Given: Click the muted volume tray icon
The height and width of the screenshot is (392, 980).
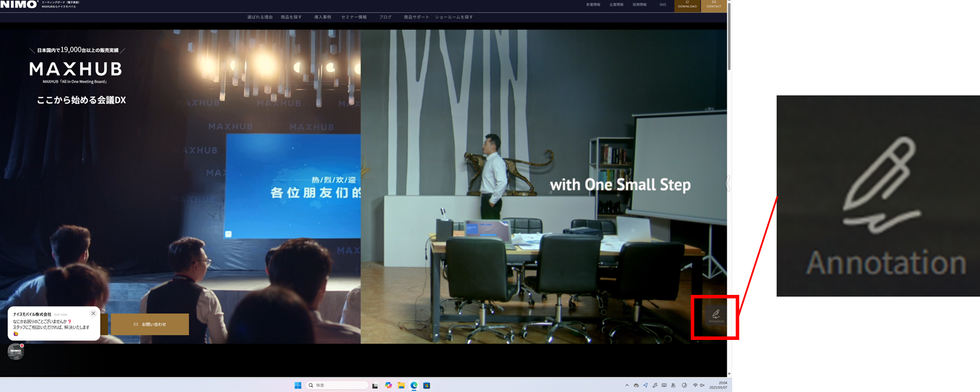Looking at the screenshot, I should click(702, 386).
